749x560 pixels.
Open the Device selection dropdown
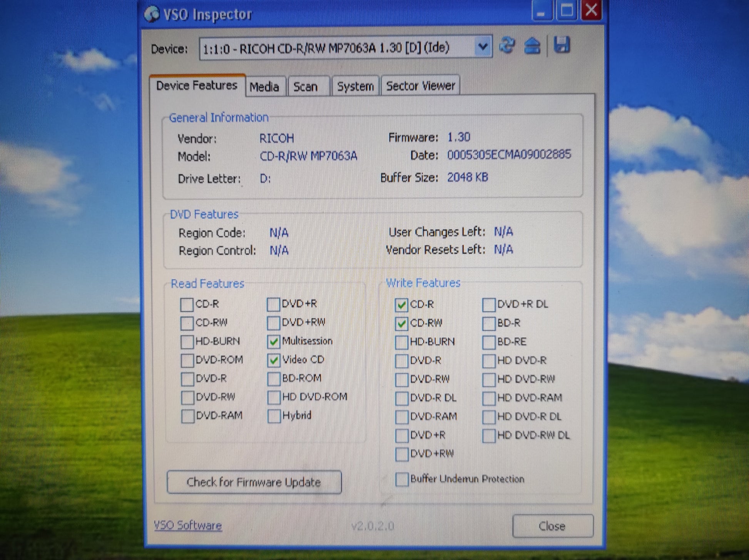pos(483,48)
